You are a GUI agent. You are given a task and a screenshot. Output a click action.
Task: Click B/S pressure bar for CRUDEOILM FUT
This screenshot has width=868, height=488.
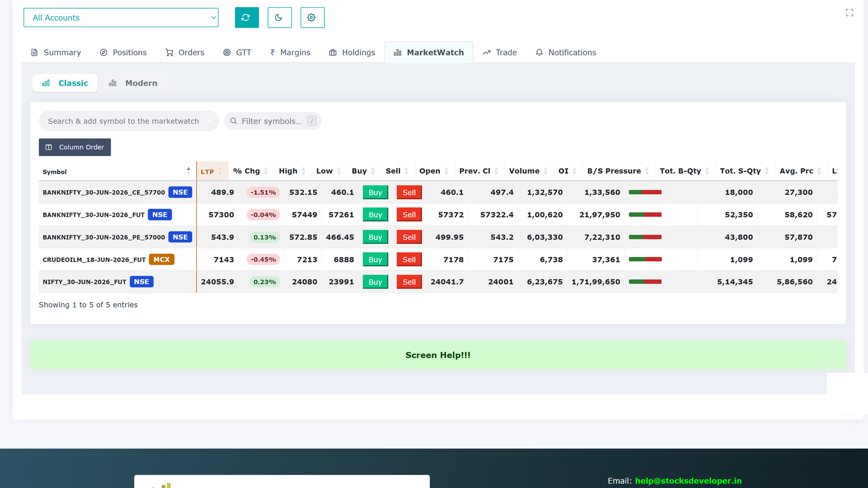click(645, 259)
